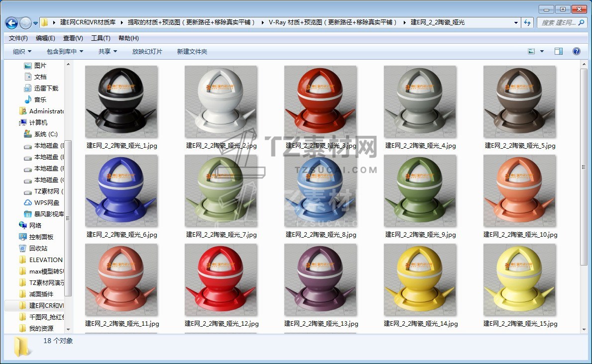This screenshot has width=592, height=364.
Task: Select the gray ceramic thumbnail 哑光_4.jpg
Action: coord(420,101)
